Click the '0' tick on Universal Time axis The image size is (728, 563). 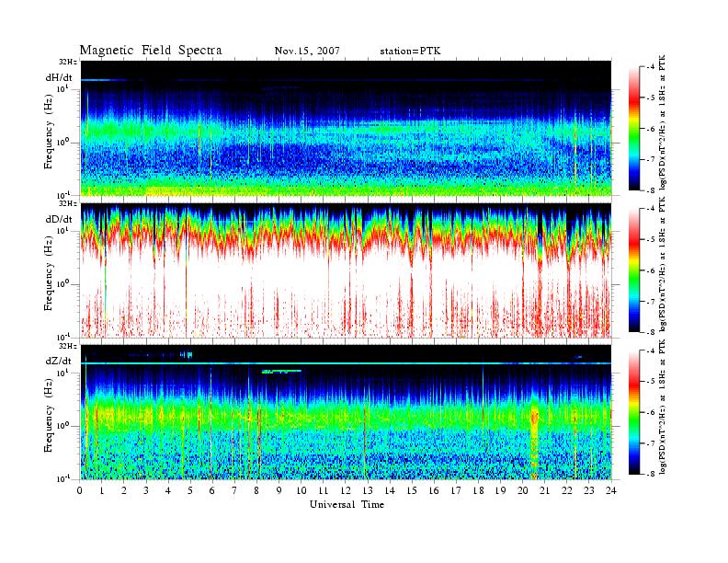(80, 490)
